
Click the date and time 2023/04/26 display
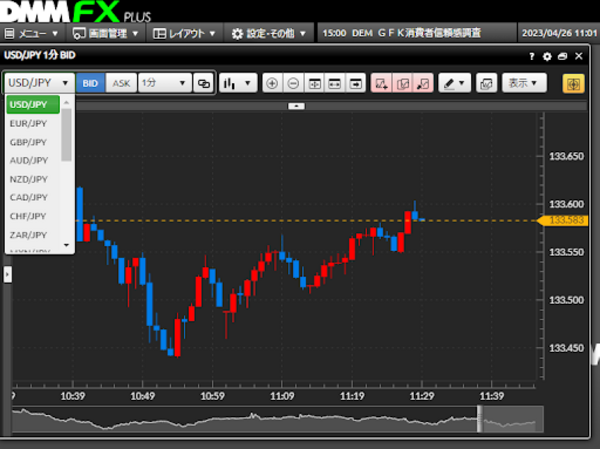[559, 33]
